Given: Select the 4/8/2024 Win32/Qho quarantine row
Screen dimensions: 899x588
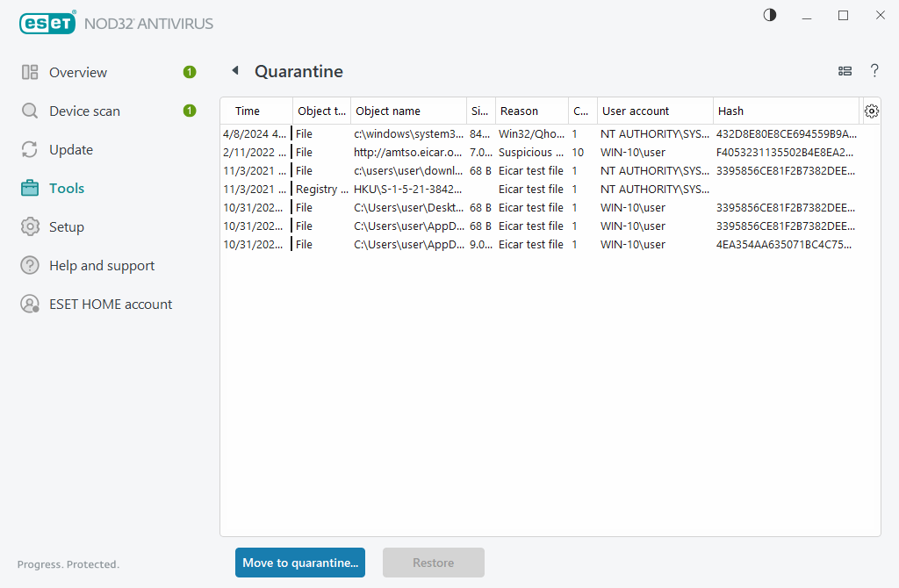Looking at the screenshot, I should click(x=540, y=133).
